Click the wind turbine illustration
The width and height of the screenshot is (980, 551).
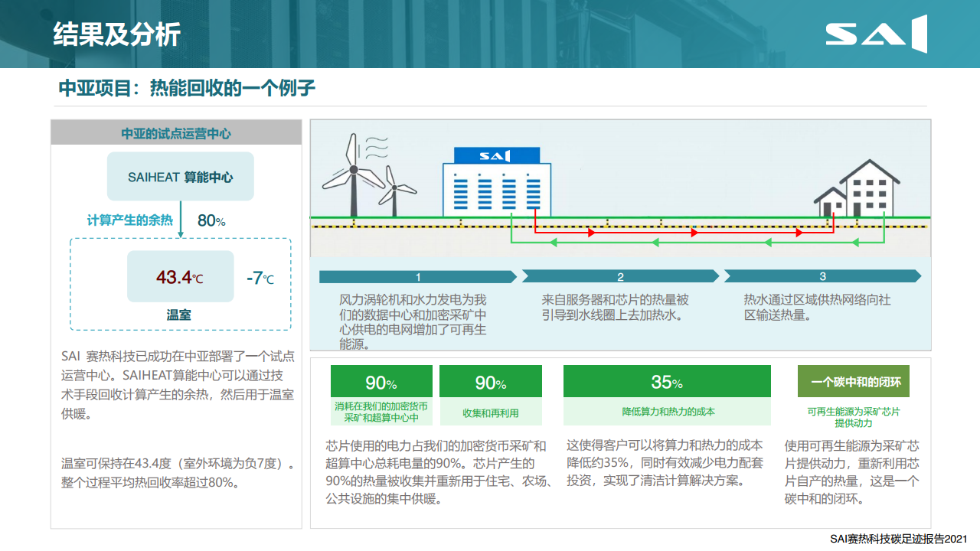tap(369, 176)
